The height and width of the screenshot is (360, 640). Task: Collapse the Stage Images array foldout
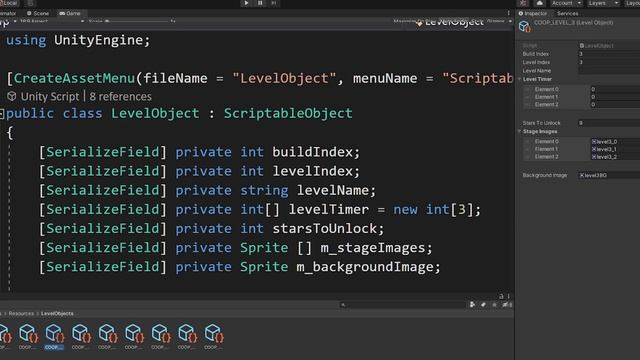(520, 131)
